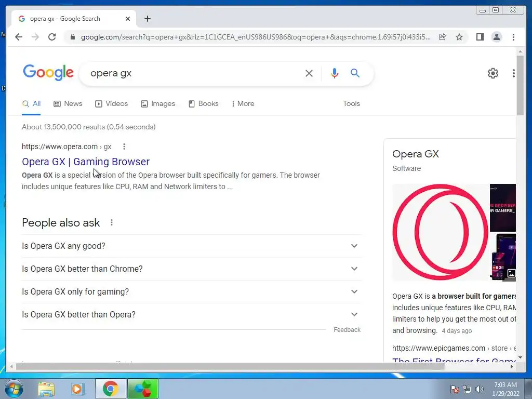The image size is (532, 399).
Task: Open File Explorer from taskbar
Action: click(46, 389)
